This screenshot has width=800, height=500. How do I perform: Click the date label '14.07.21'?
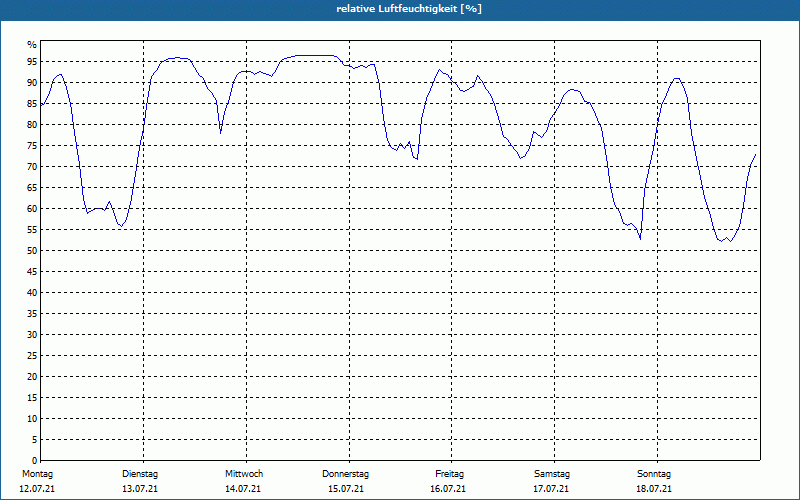pyautogui.click(x=243, y=489)
